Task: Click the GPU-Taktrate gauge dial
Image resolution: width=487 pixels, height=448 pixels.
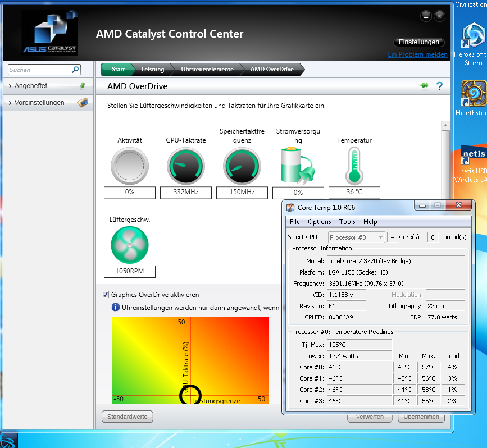Action: tap(186, 166)
